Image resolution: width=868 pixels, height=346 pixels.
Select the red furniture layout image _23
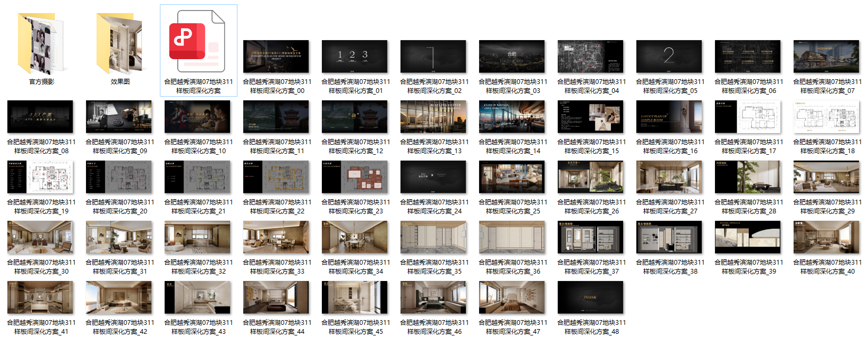tap(355, 177)
